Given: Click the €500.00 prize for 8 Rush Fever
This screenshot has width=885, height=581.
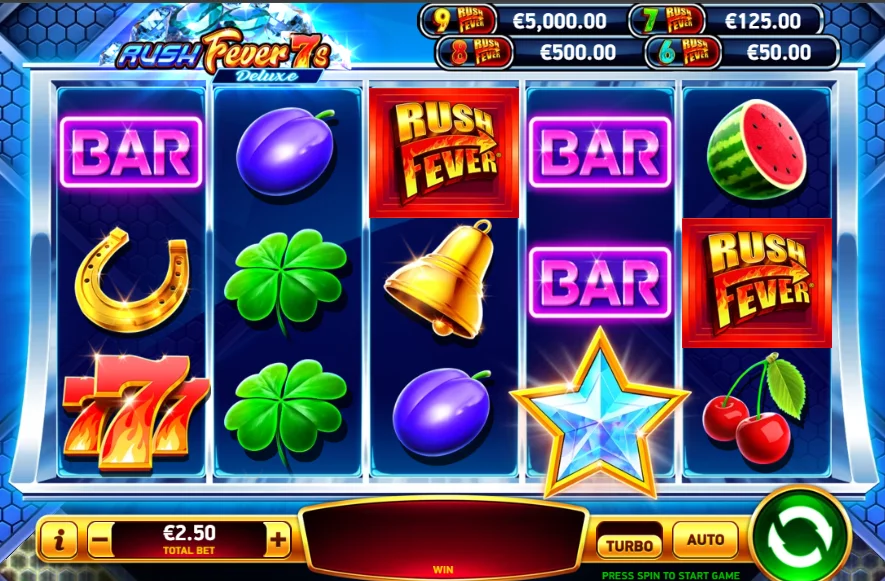Looking at the screenshot, I should pos(577,53).
